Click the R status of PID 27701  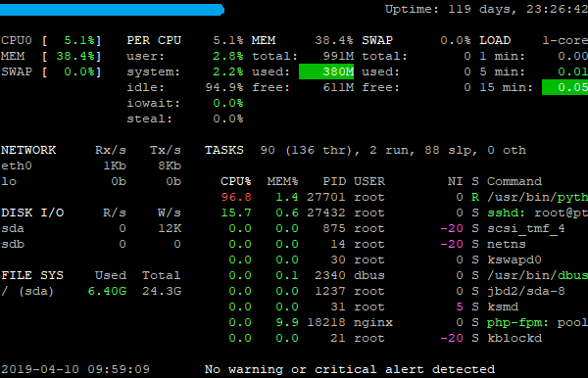(x=475, y=197)
